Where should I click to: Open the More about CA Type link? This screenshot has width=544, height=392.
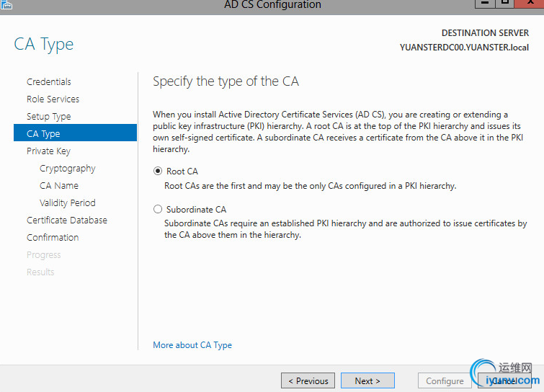pyautogui.click(x=192, y=345)
